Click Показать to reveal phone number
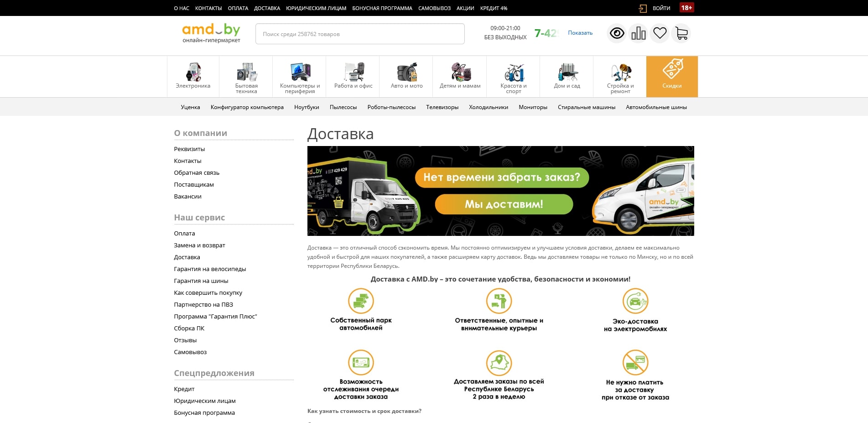This screenshot has height=423, width=868. coord(579,32)
